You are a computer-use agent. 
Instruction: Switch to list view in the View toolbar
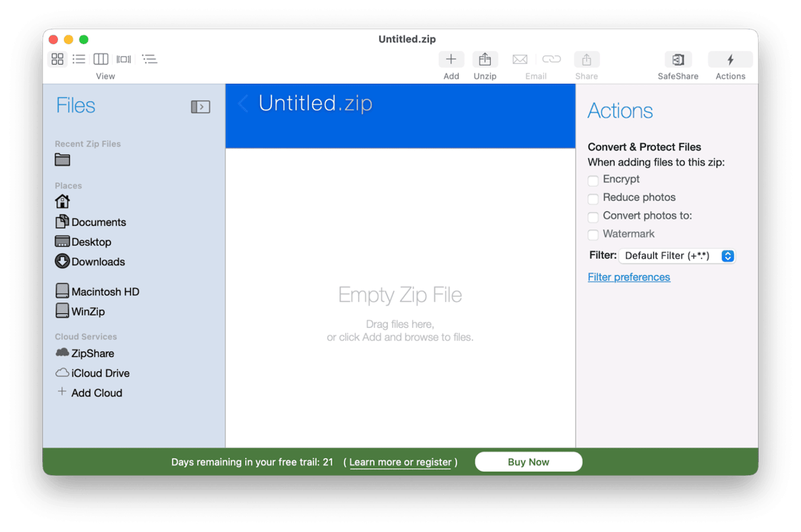pyautogui.click(x=79, y=59)
